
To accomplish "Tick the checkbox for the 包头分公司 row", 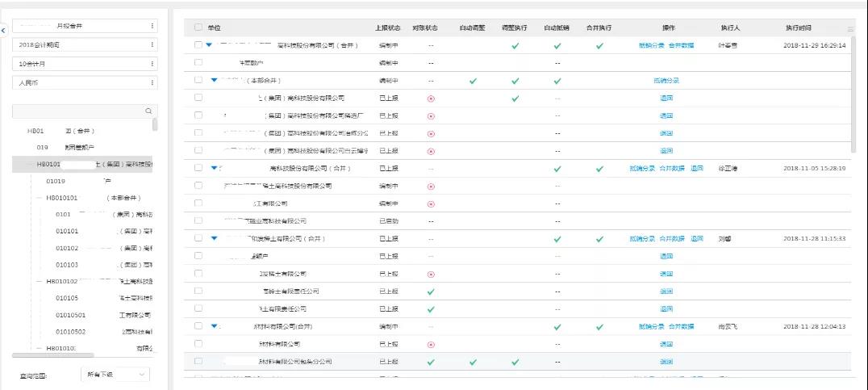I will pyautogui.click(x=198, y=361).
